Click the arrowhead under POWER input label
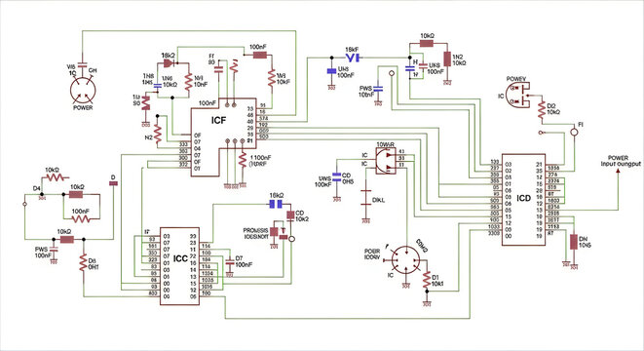The height and width of the screenshot is (351, 644). pyautogui.click(x=618, y=171)
